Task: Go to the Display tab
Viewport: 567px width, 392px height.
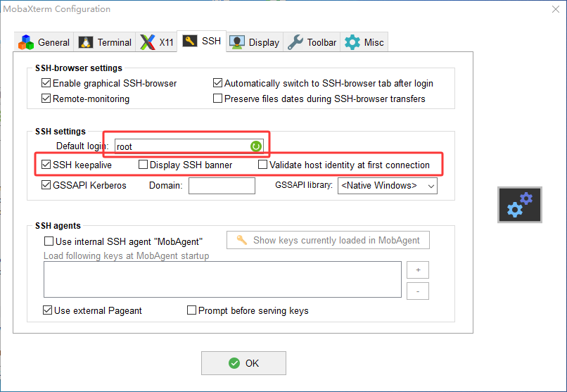Action: pyautogui.click(x=255, y=42)
